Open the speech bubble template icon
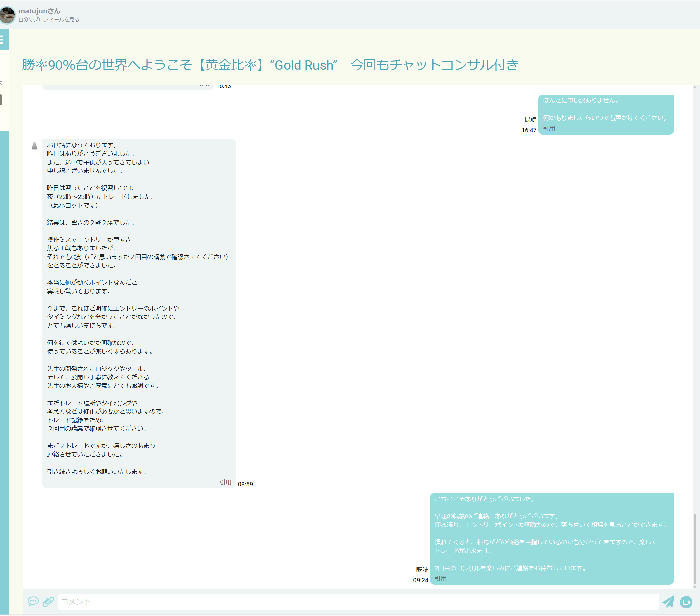 (33, 601)
